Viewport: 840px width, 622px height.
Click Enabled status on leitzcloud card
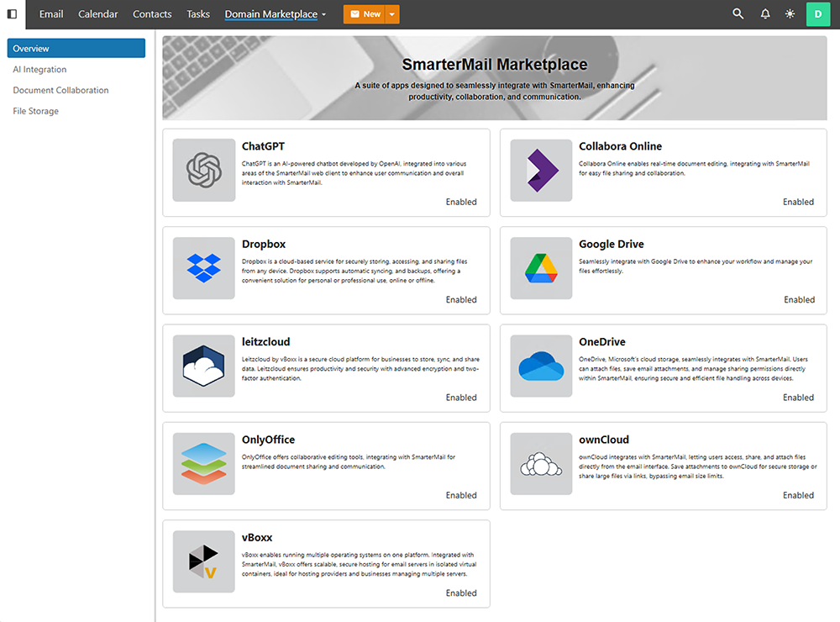[x=461, y=398]
